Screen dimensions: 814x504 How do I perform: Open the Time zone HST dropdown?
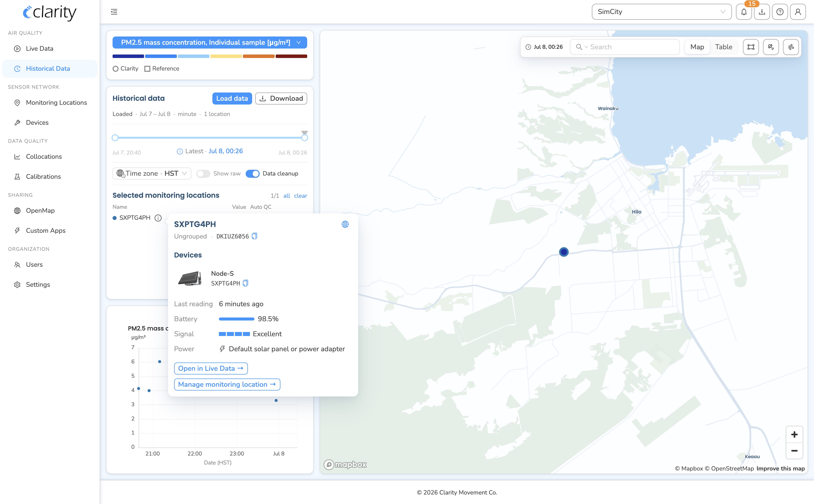coord(152,174)
